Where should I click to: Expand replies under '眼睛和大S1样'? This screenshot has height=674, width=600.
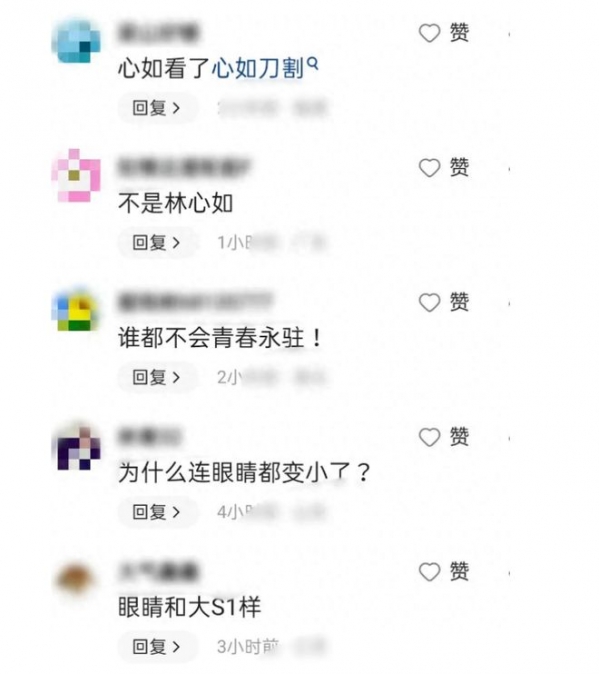[157, 646]
